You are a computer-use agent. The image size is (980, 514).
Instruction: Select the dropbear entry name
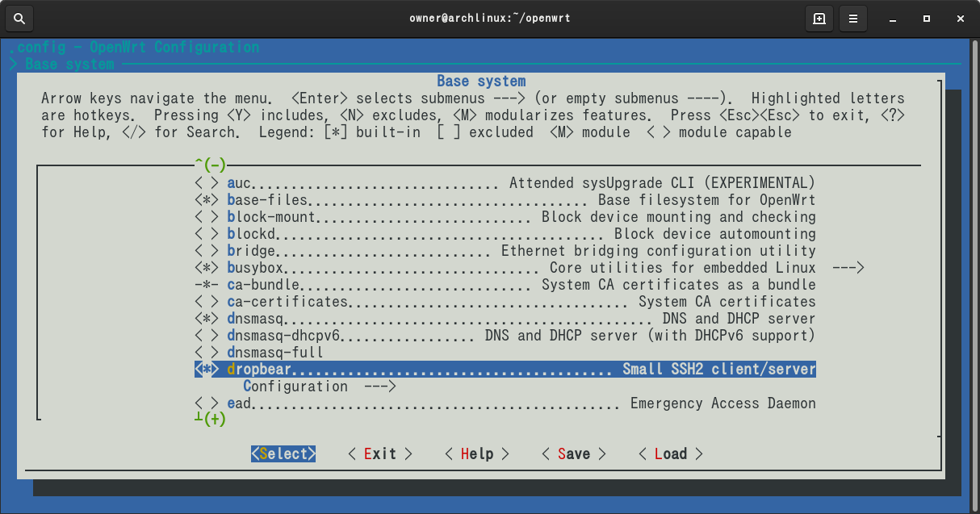259,370
